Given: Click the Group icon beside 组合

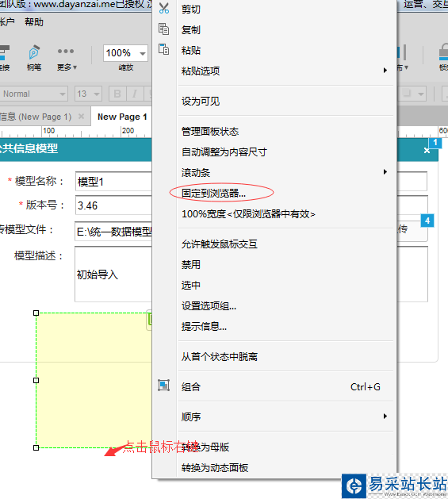Looking at the screenshot, I should coord(164,386).
